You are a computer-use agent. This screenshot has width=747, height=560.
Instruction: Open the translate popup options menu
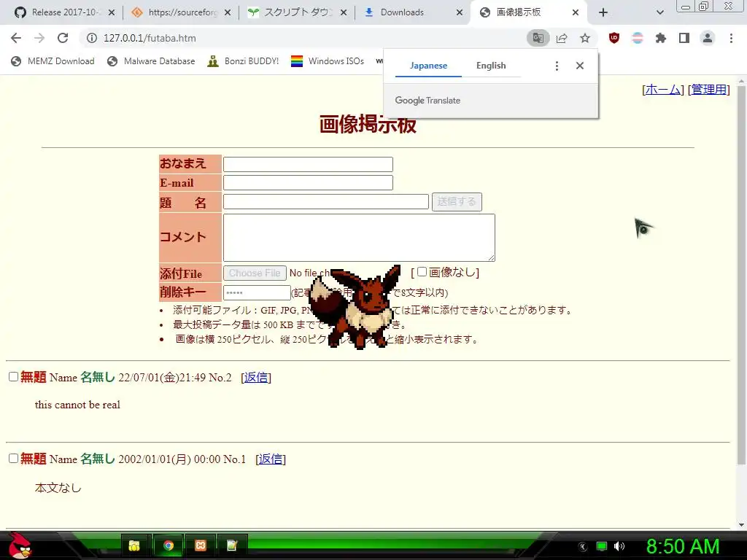tap(557, 66)
